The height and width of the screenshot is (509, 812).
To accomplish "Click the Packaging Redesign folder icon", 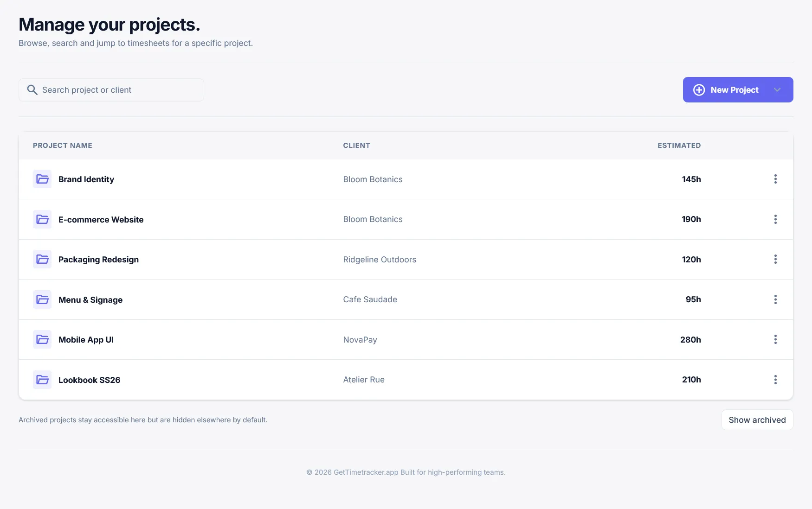I will [x=42, y=259].
